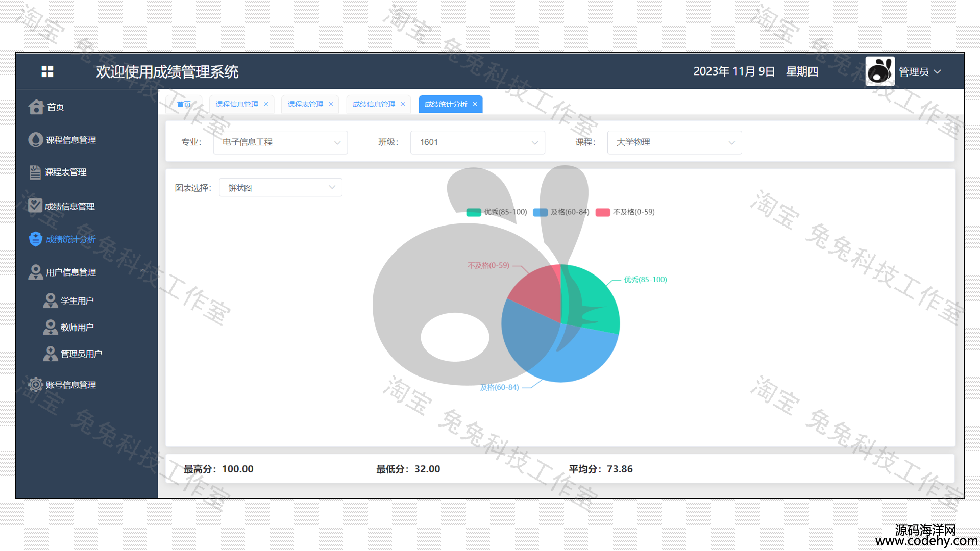Click the 不及格(0-59) pie label
The image size is (980, 551).
pyautogui.click(x=488, y=265)
